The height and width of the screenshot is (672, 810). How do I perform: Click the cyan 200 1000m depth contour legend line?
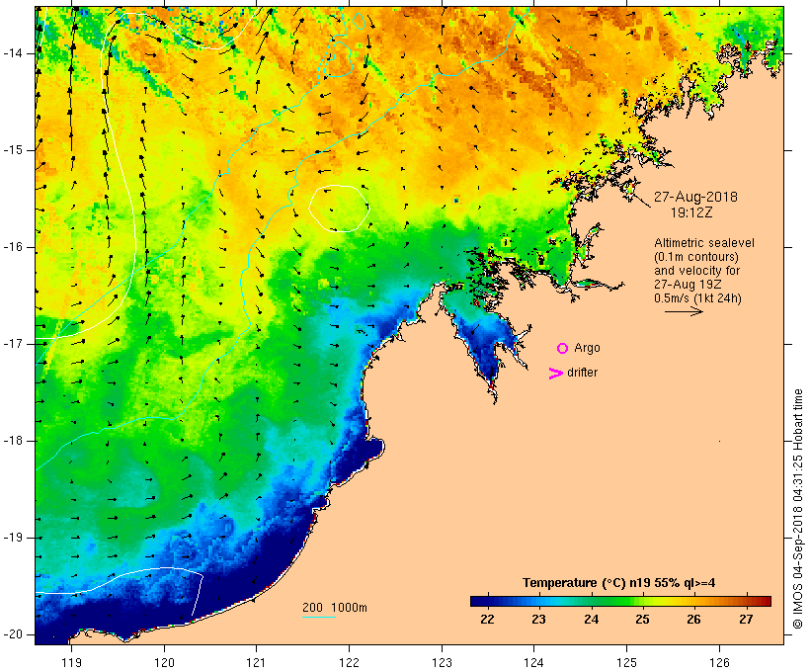pos(319,617)
